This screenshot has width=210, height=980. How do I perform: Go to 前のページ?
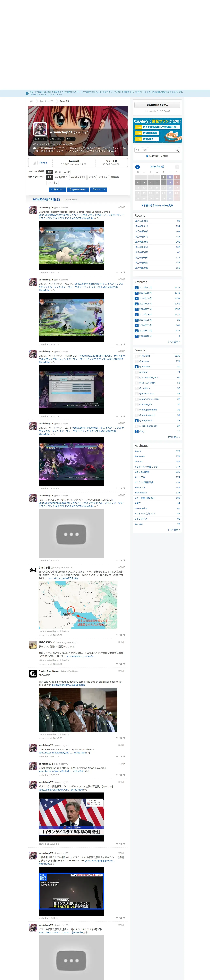point(57,189)
